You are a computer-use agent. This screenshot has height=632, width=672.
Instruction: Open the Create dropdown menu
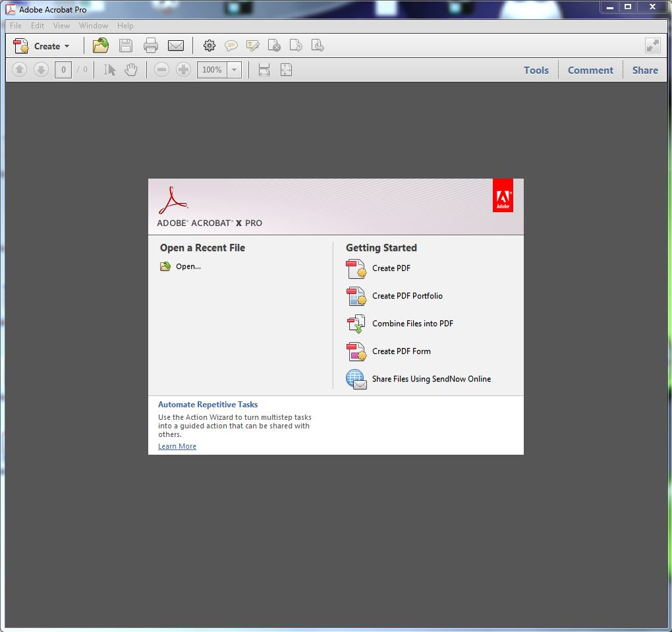[x=42, y=46]
